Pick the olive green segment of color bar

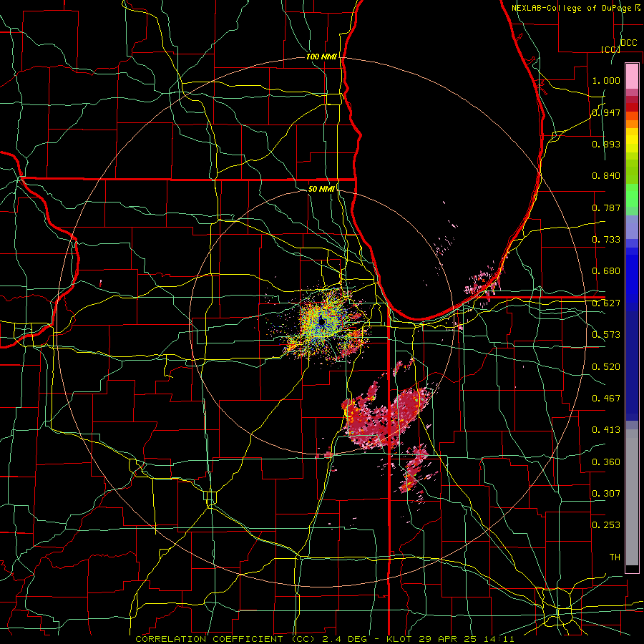coord(632,171)
